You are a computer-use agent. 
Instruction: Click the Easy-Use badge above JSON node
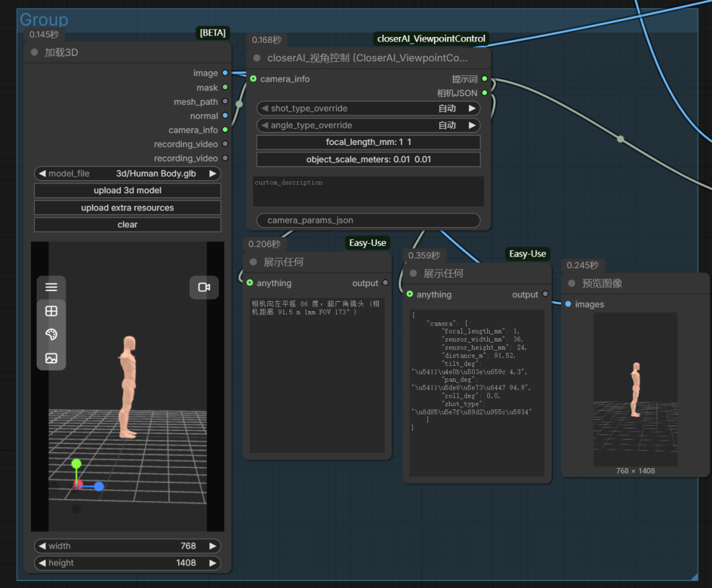pos(527,254)
